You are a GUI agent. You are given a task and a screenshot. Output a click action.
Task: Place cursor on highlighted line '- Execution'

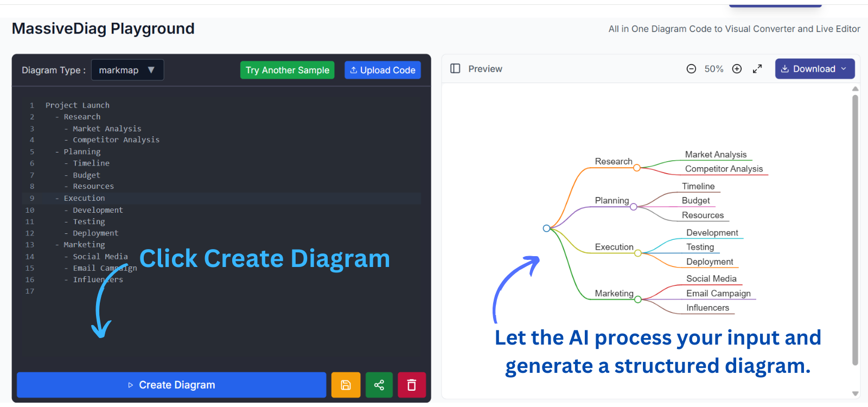pos(80,198)
